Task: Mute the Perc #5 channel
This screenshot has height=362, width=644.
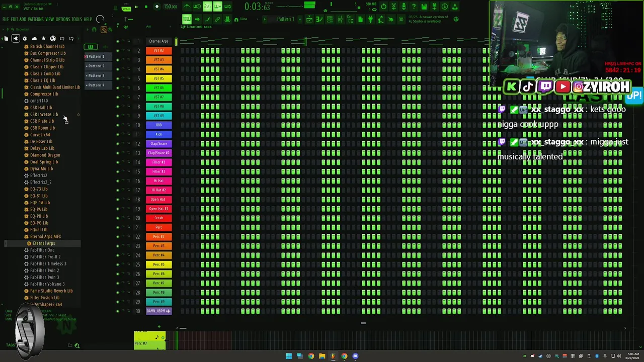Action: click(x=118, y=264)
